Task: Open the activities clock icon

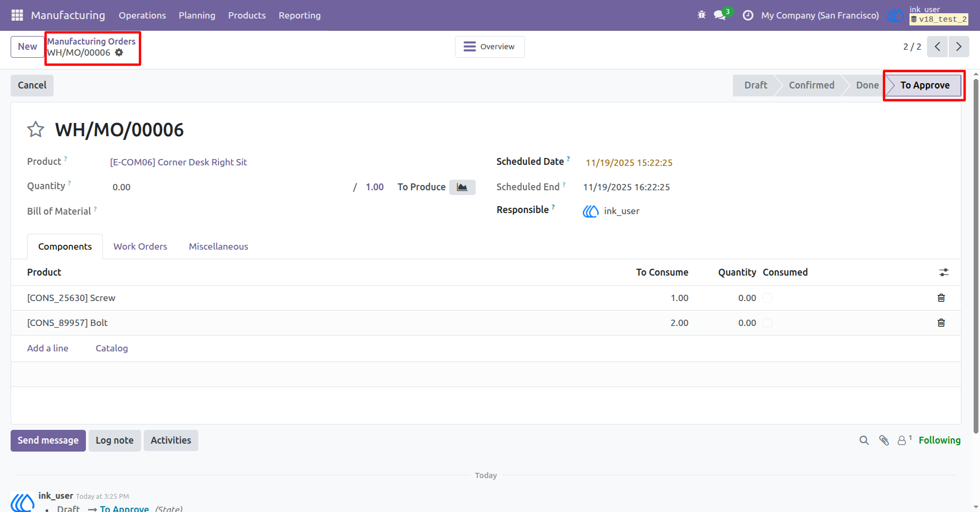Action: tap(748, 15)
